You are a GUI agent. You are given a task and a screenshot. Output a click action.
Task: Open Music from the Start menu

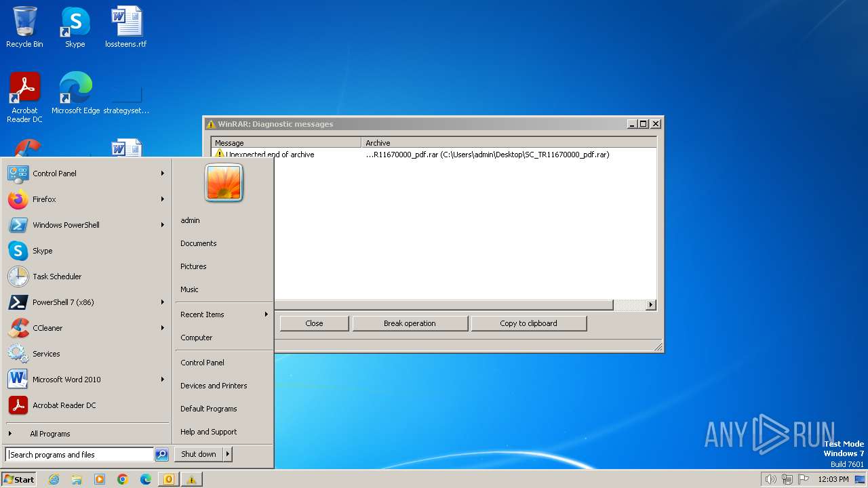pyautogui.click(x=189, y=289)
